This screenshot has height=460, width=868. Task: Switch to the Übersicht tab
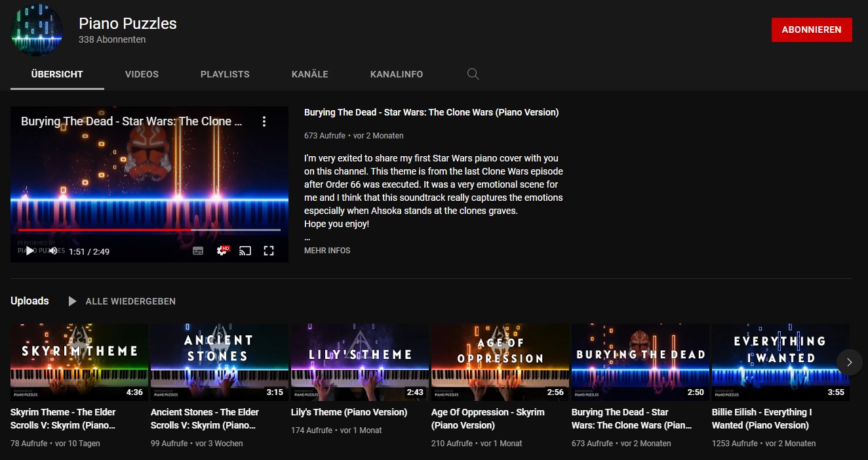pos(57,74)
